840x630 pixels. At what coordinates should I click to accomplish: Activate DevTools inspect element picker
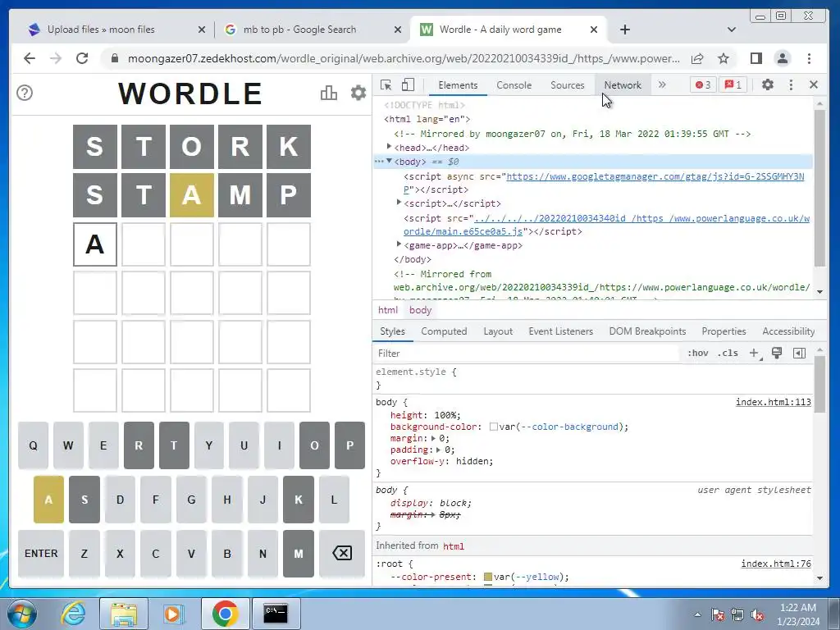click(386, 84)
